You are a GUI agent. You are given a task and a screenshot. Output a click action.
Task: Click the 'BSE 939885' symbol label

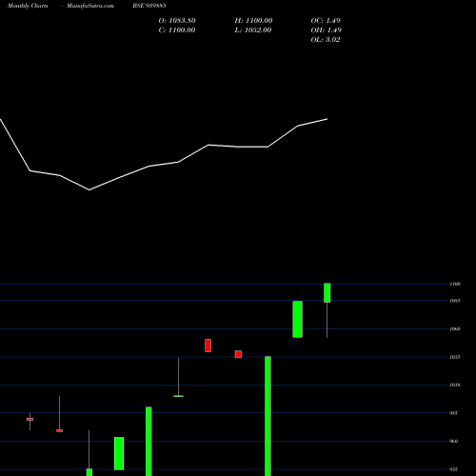point(149,6)
